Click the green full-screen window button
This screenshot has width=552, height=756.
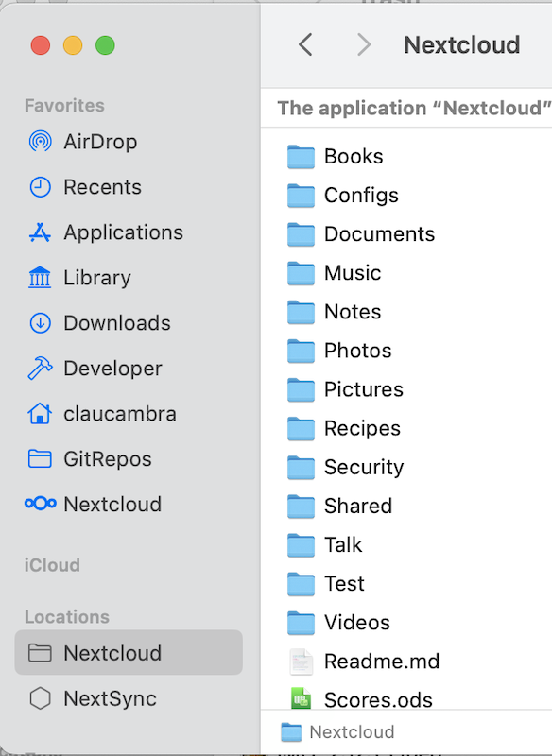[x=105, y=45]
